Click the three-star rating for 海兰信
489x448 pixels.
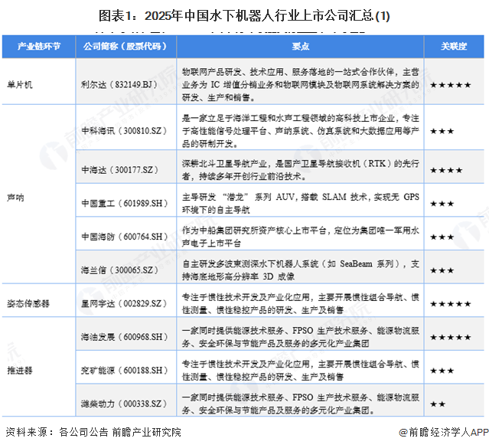tap(442, 270)
